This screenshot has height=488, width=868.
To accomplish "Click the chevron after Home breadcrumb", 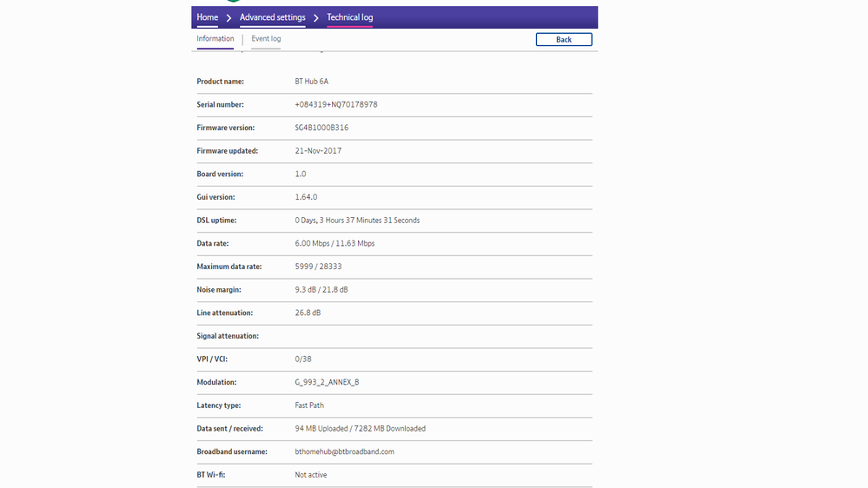I will click(229, 17).
